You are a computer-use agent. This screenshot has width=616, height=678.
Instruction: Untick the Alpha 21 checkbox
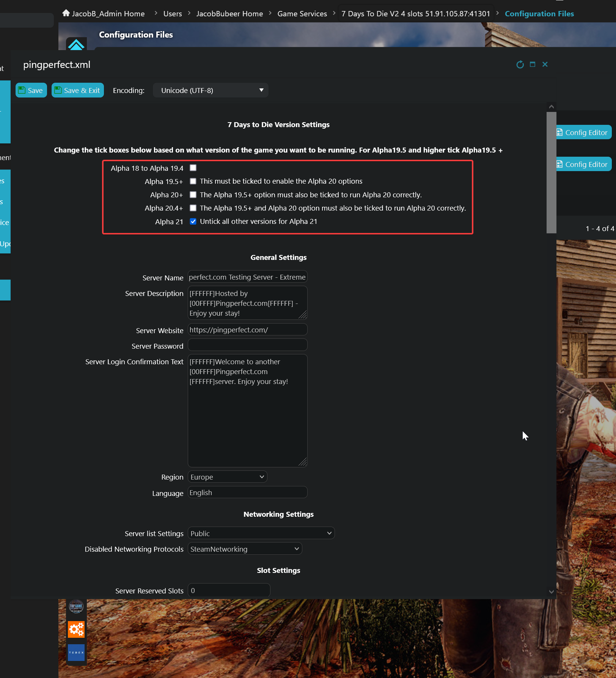(193, 222)
